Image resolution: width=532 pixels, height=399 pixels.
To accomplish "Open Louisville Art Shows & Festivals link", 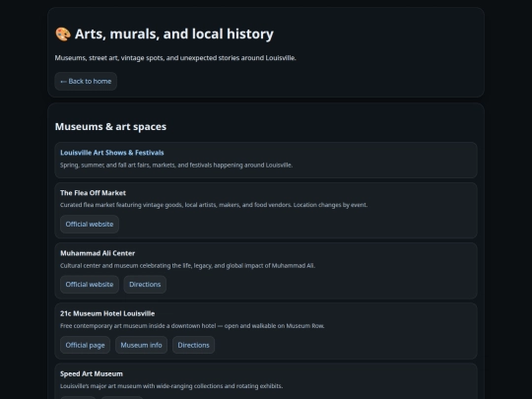I will (x=112, y=153).
